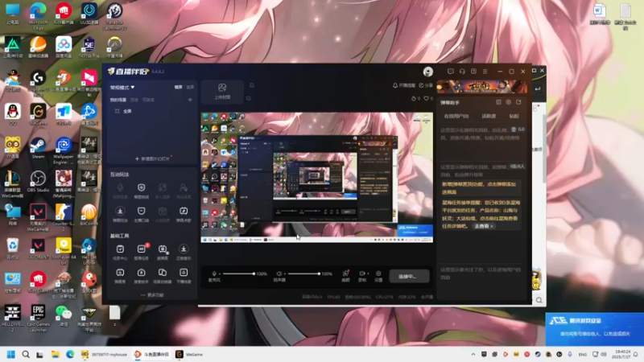Open Steam desktop shortcut
The image size is (644, 362).
(38, 148)
